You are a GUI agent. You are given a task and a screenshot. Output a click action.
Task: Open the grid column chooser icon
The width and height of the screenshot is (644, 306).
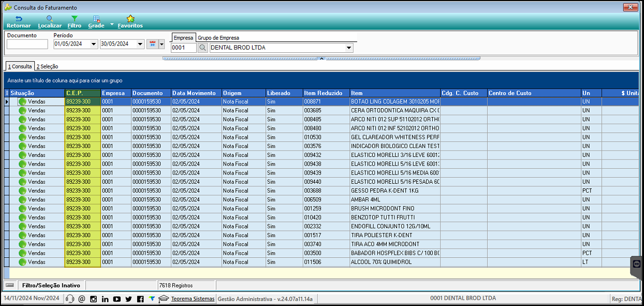click(6, 93)
